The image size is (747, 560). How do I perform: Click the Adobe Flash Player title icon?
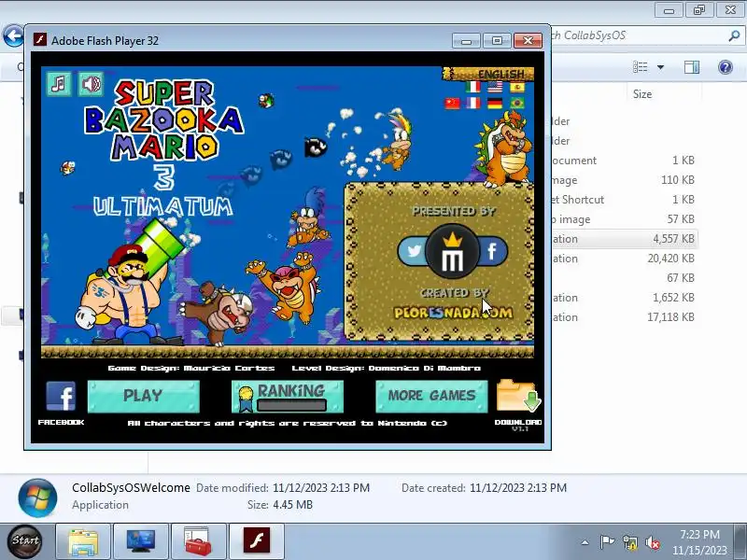click(40, 40)
